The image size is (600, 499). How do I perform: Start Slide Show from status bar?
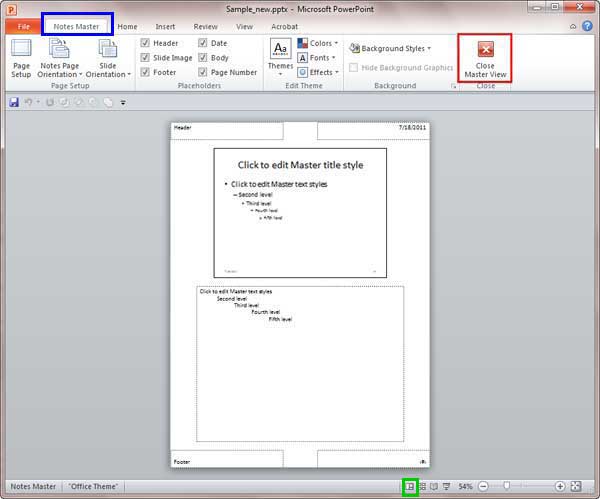point(446,486)
